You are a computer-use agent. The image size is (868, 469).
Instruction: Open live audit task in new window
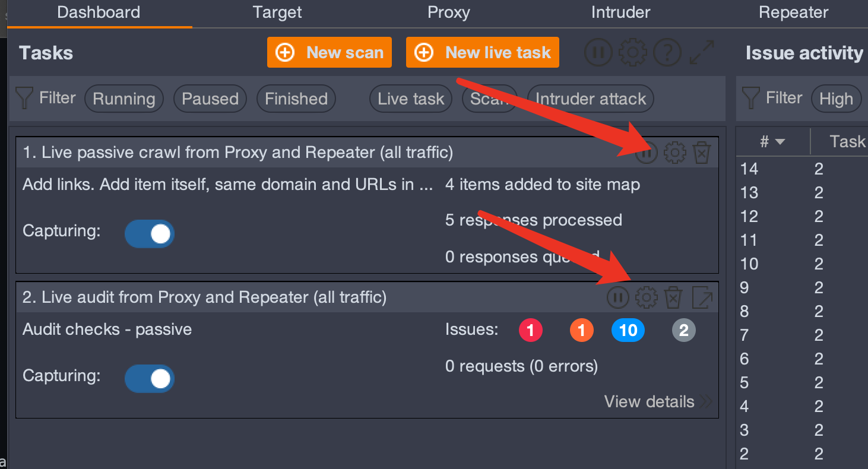coord(702,297)
